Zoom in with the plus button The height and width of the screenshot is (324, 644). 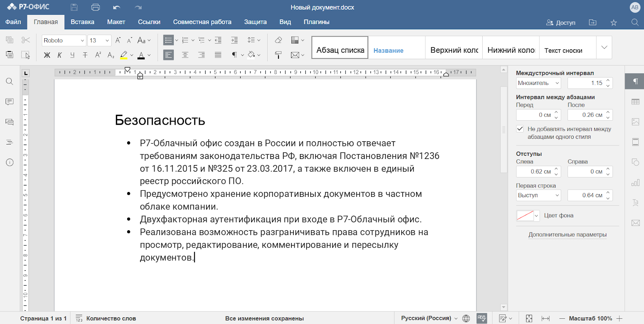coord(619,318)
